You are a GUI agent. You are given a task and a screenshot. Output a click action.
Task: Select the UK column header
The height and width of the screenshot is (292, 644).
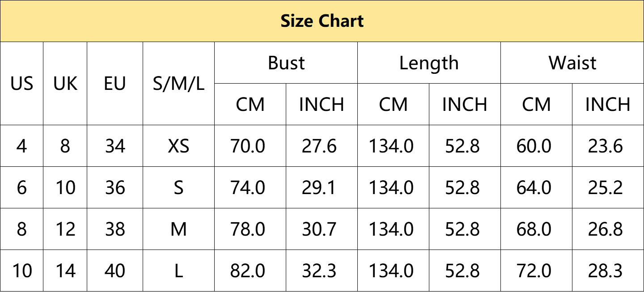tap(65, 84)
